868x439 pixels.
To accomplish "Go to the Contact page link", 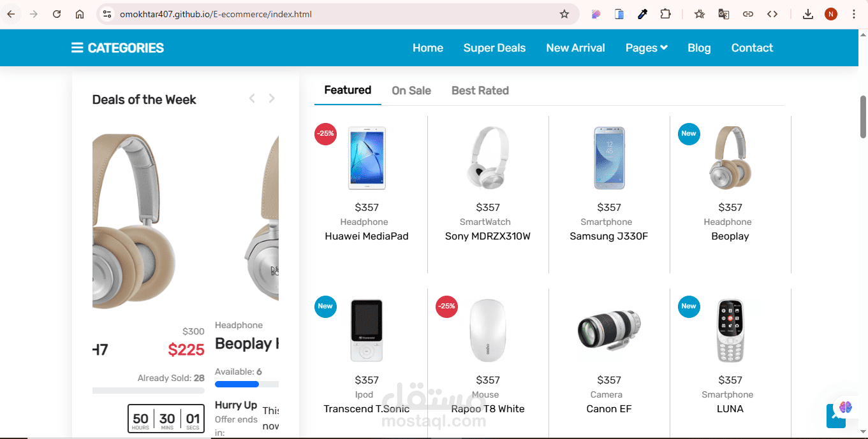I will click(x=752, y=48).
